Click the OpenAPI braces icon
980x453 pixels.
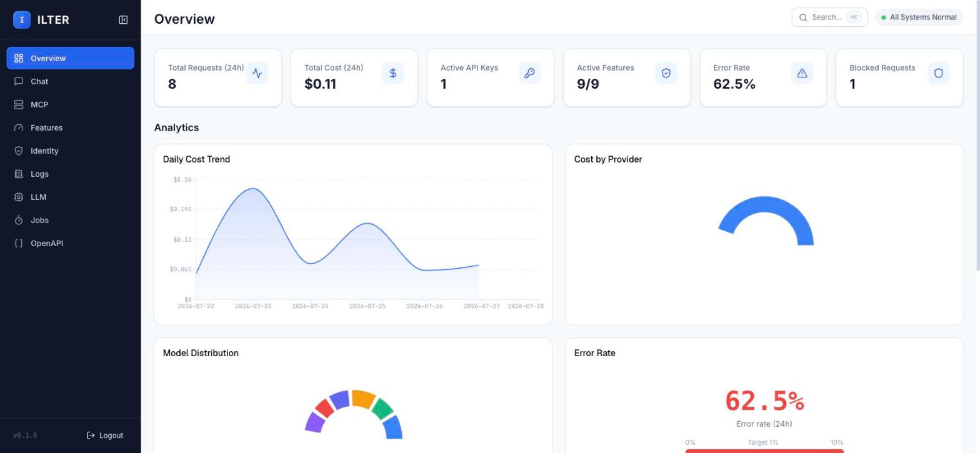(19, 243)
